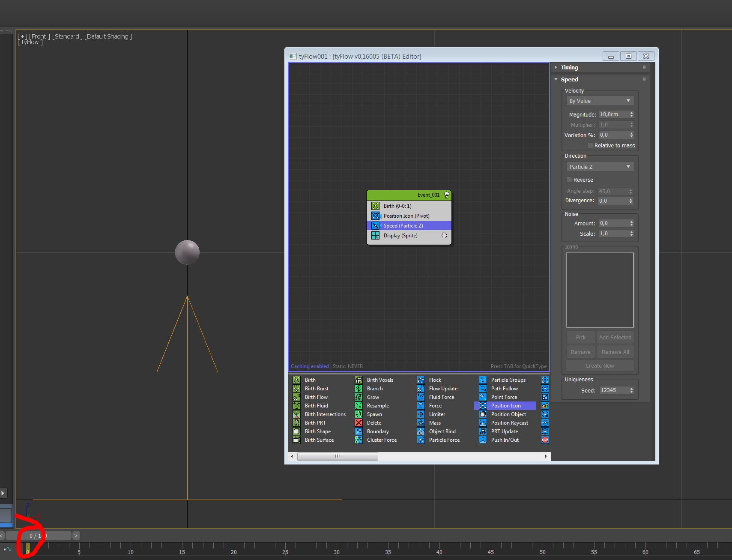Select the Push In/Out operator icon
732x560 pixels.
(x=483, y=440)
